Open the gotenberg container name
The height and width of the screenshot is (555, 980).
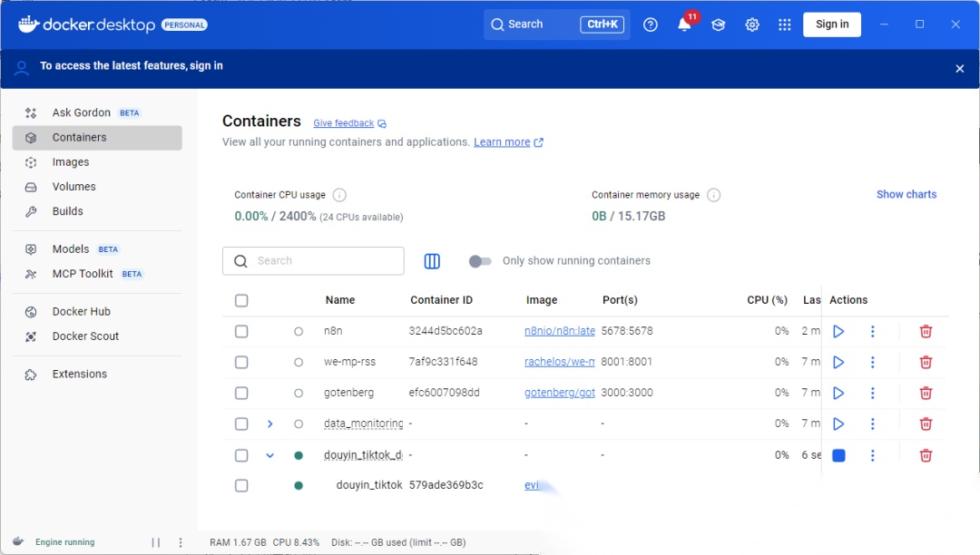348,393
